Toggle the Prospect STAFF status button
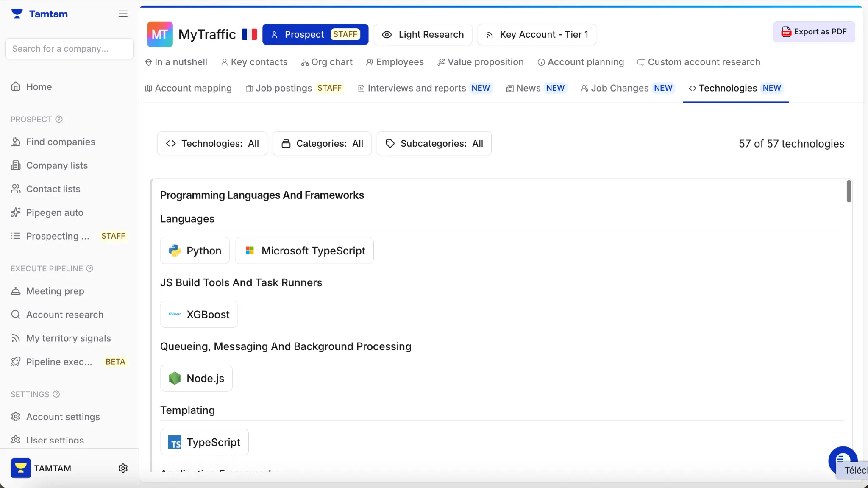The width and height of the screenshot is (868, 488). 315,34
